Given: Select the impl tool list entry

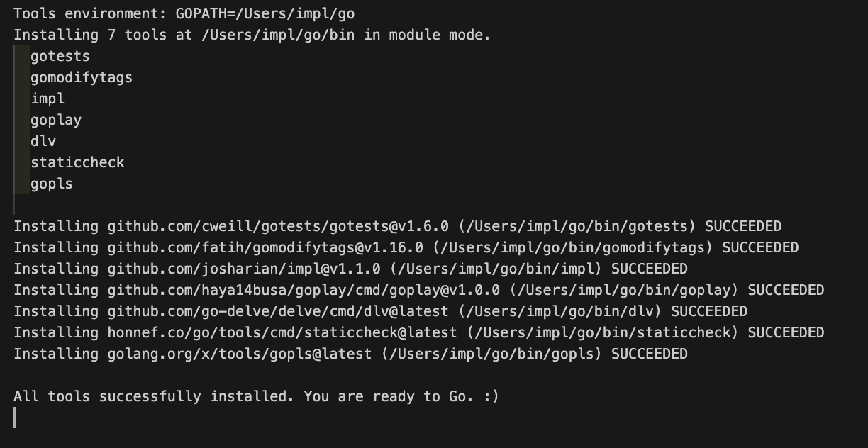Looking at the screenshot, I should [x=48, y=99].
